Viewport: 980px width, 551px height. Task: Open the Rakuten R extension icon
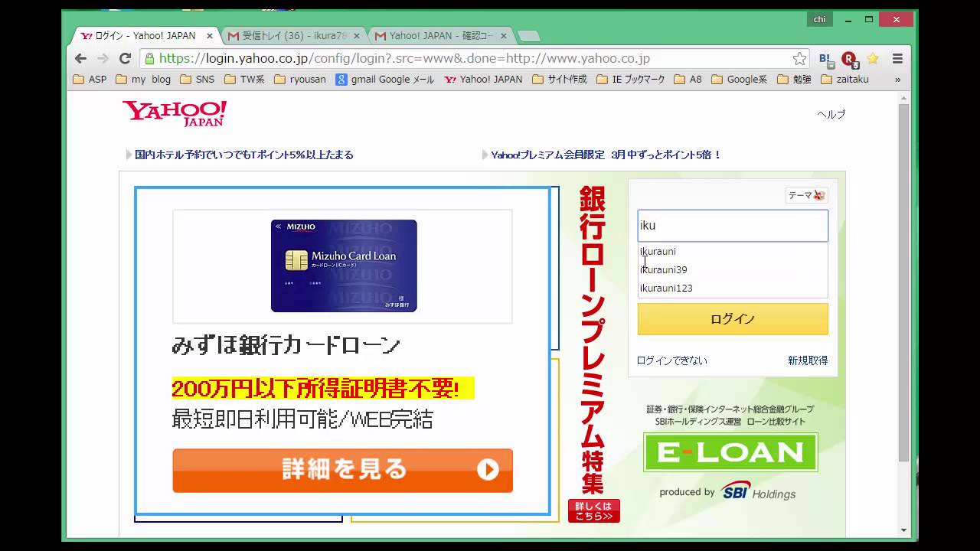(x=849, y=59)
